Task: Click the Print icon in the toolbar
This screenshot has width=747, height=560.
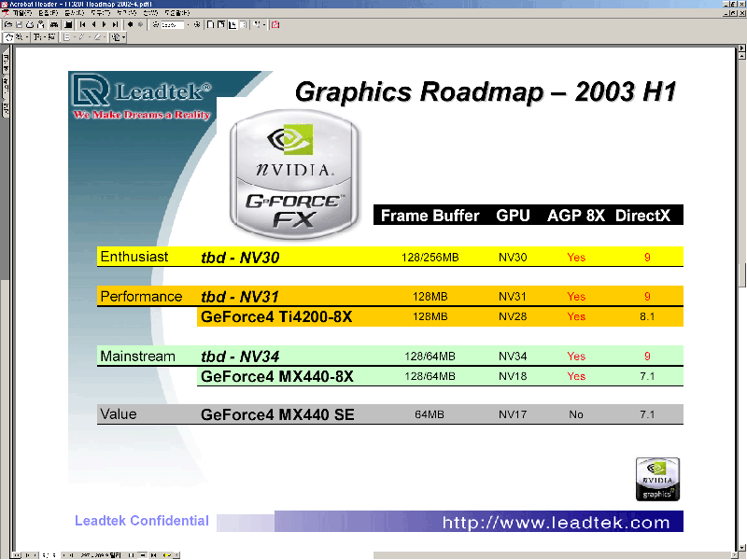Action: click(30, 25)
